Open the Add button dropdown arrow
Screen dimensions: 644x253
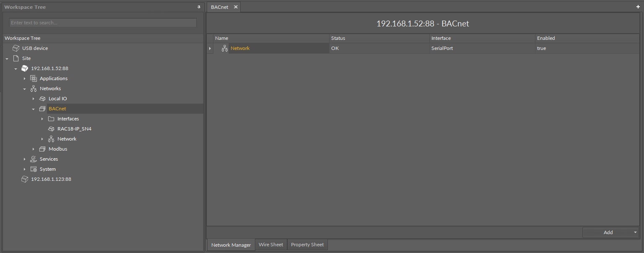(x=635, y=232)
